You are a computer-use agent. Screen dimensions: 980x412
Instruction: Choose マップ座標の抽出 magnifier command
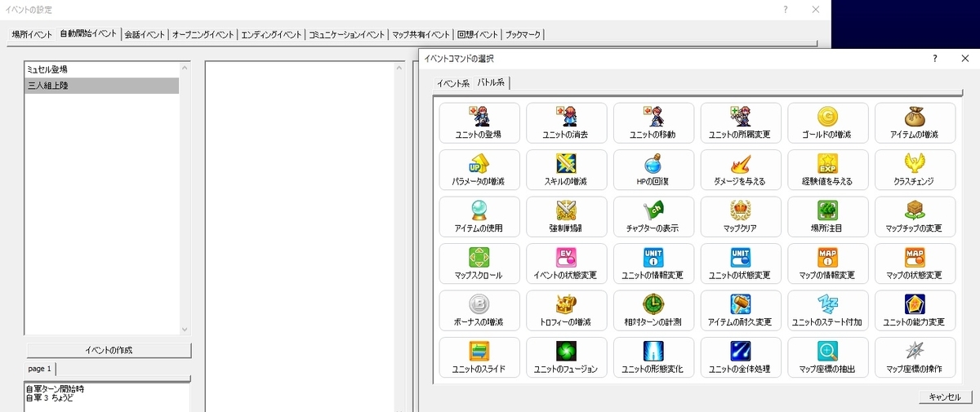coord(828,359)
